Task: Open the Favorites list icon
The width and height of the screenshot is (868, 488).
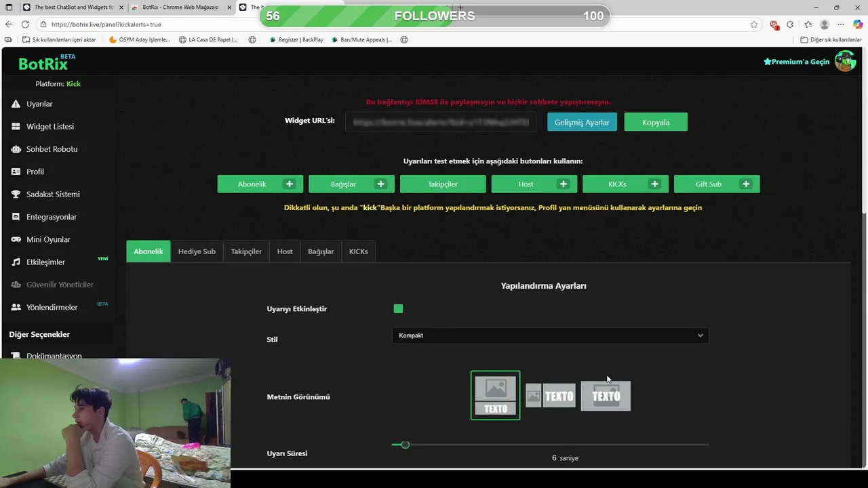Action: pos(808,24)
